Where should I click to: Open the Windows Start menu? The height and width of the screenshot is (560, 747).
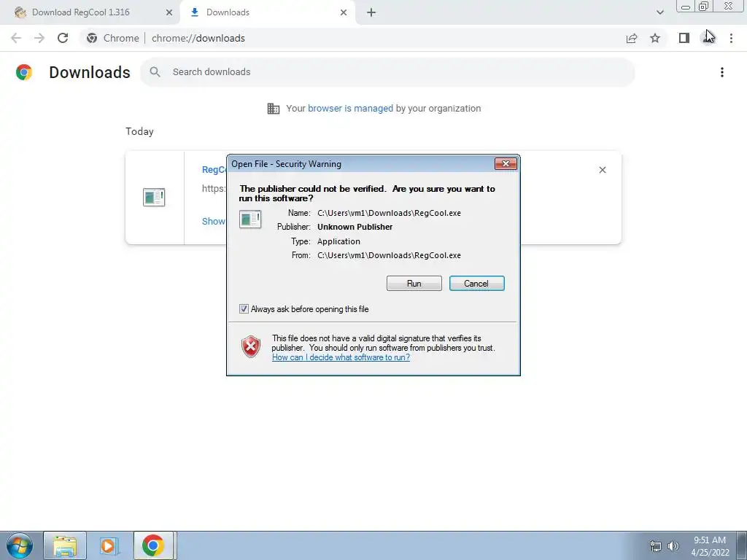tap(20, 545)
